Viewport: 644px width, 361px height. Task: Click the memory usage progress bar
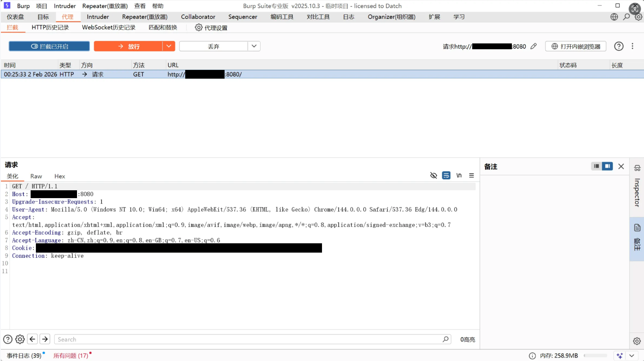[595, 355]
